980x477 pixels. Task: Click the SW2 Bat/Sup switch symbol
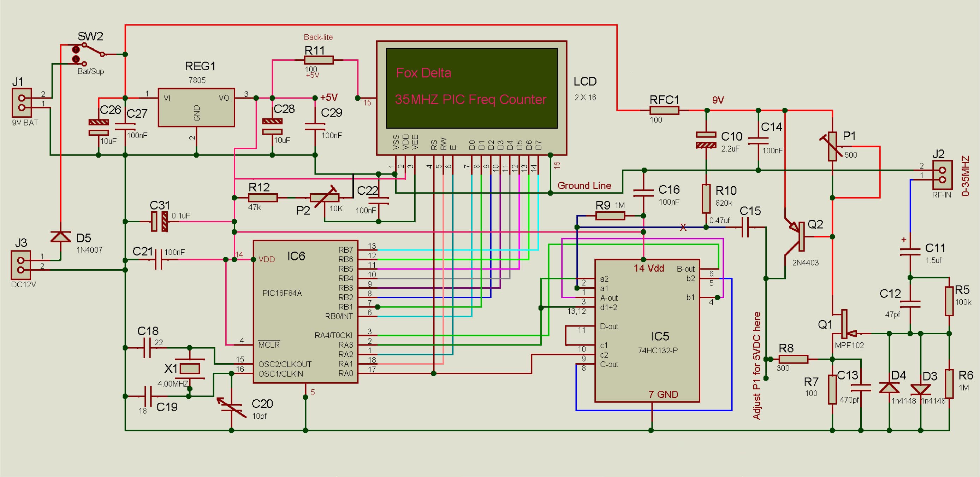(89, 55)
